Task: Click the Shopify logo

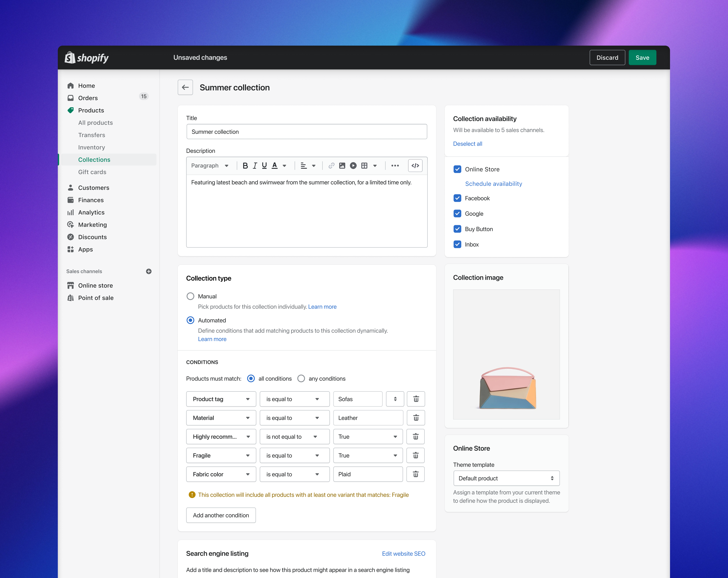Action: point(87,58)
